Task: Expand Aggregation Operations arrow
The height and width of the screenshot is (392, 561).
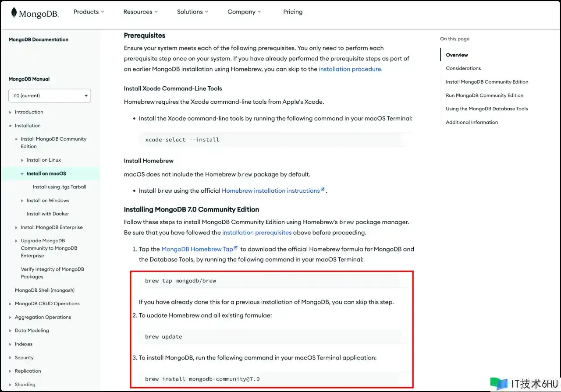Action: (10, 318)
